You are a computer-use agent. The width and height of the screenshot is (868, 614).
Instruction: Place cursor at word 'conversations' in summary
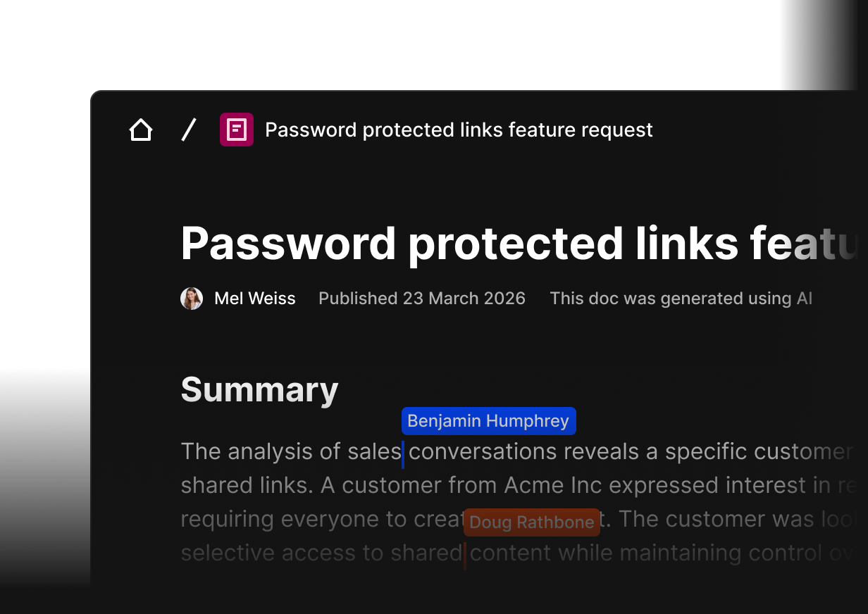483,451
